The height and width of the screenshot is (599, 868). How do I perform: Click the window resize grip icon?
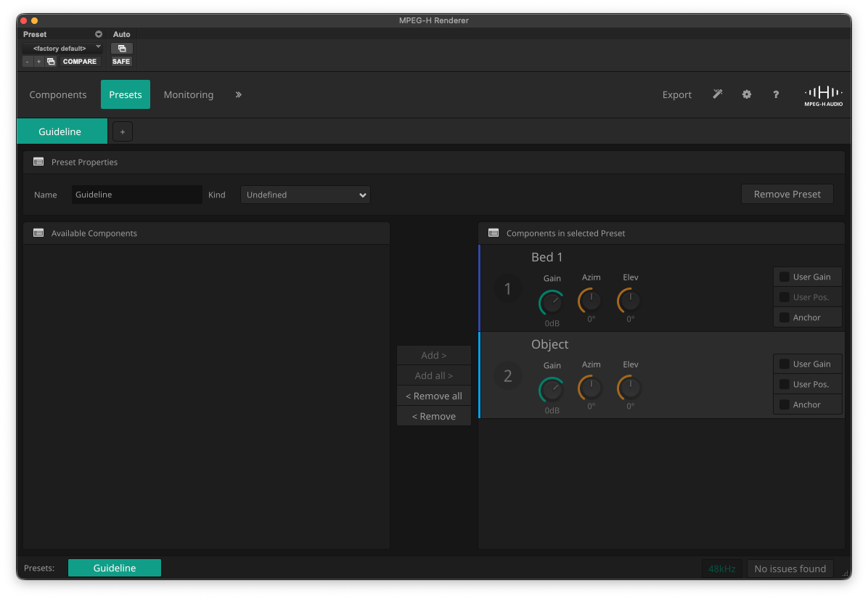(845, 574)
